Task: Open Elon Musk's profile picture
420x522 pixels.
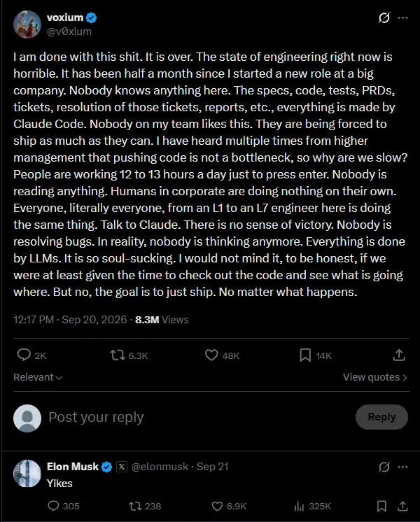Action: [x=27, y=474]
